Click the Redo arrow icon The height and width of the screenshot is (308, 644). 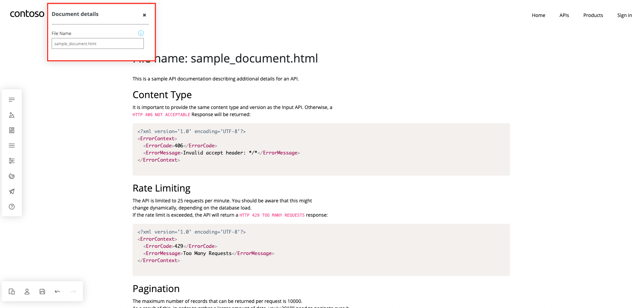73,291
